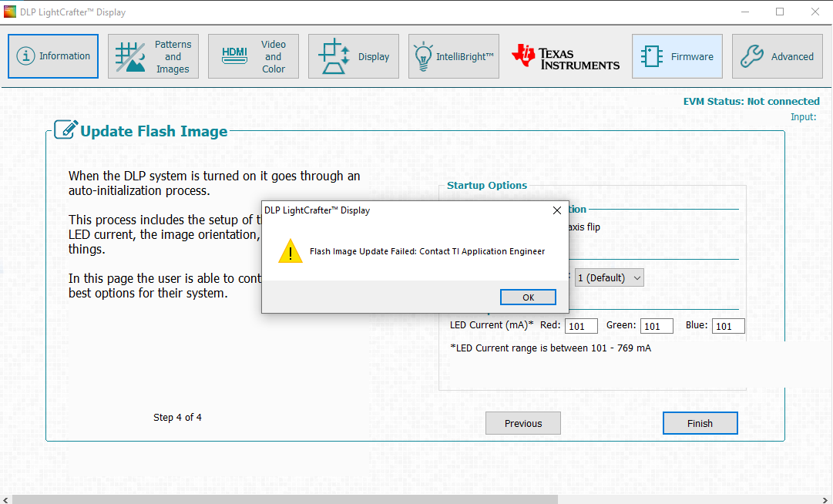The image size is (833, 504).
Task: Click the app icon in the title bar
Action: click(9, 12)
